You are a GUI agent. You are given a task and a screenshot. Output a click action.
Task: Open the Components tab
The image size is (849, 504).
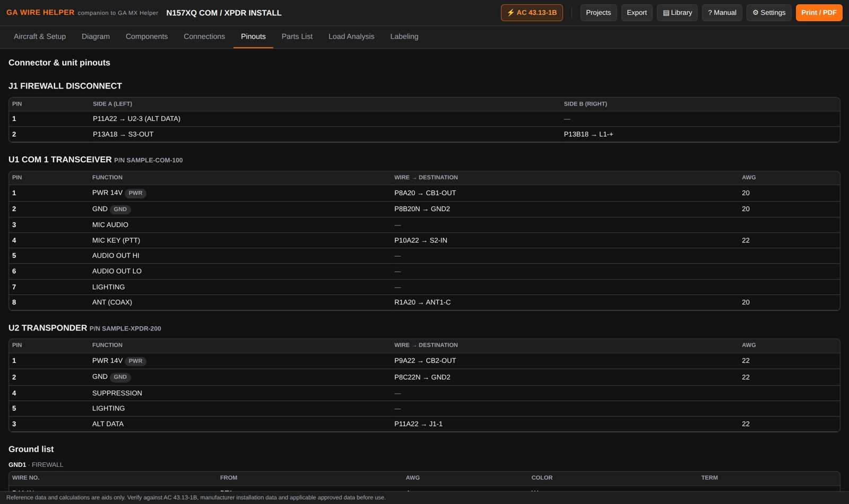[x=146, y=37]
